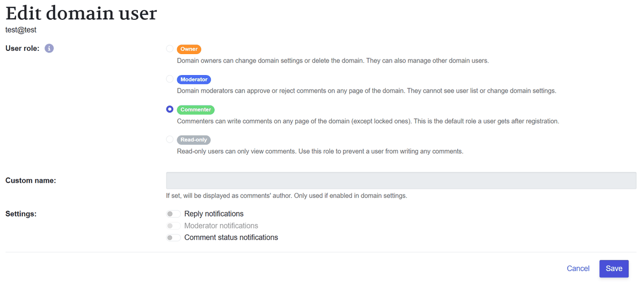Focus the Custom name input field
Viewport: 644px width, 284px height.
click(401, 181)
